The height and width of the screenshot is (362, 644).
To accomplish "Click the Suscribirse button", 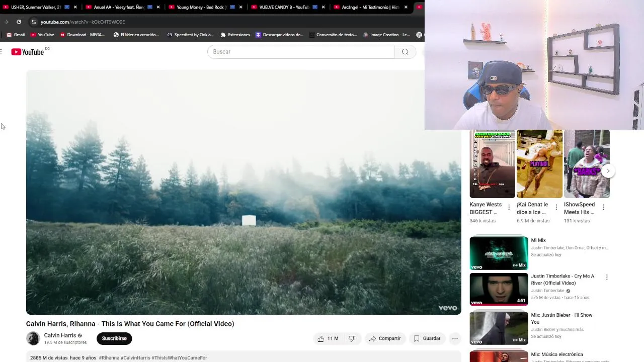I will (x=114, y=338).
